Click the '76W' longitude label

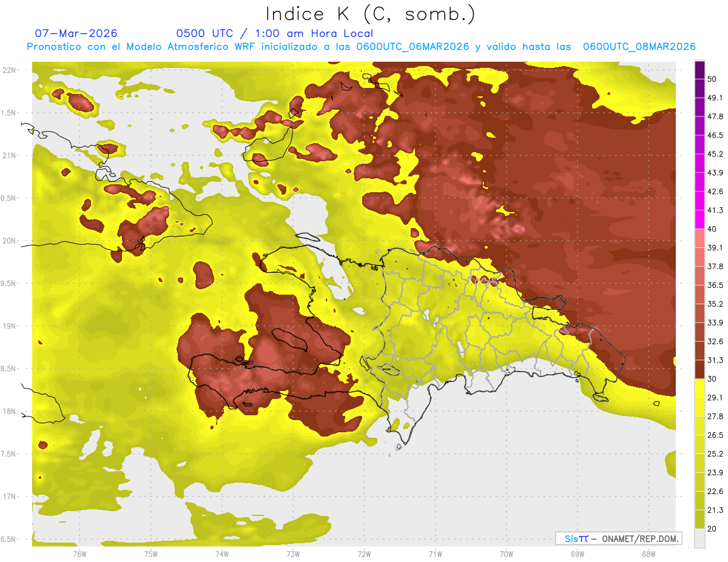79,554
